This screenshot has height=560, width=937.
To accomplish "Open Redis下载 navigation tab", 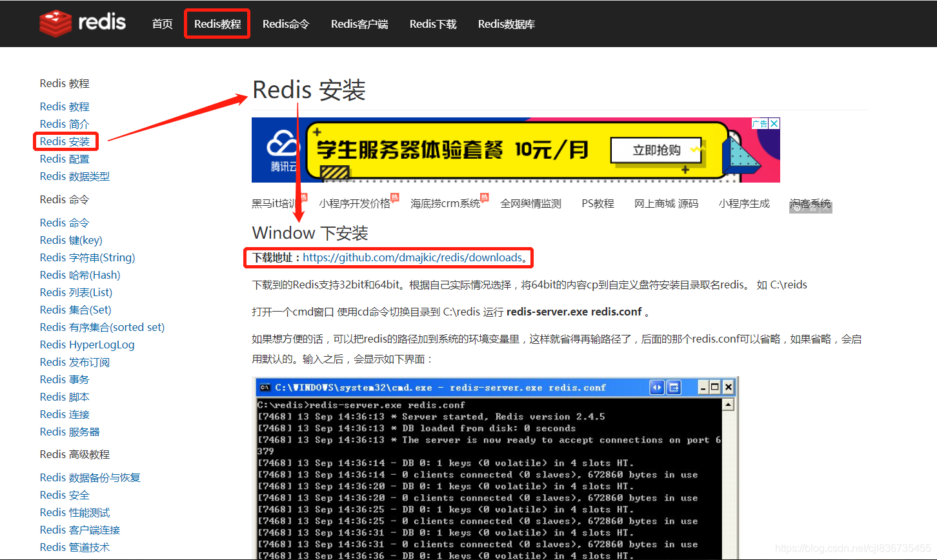I will (x=433, y=24).
